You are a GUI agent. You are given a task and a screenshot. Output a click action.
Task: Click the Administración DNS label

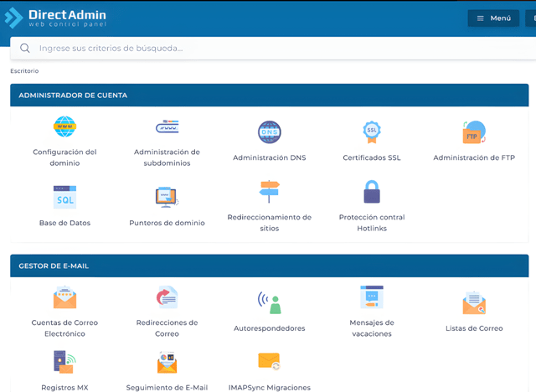270,157
